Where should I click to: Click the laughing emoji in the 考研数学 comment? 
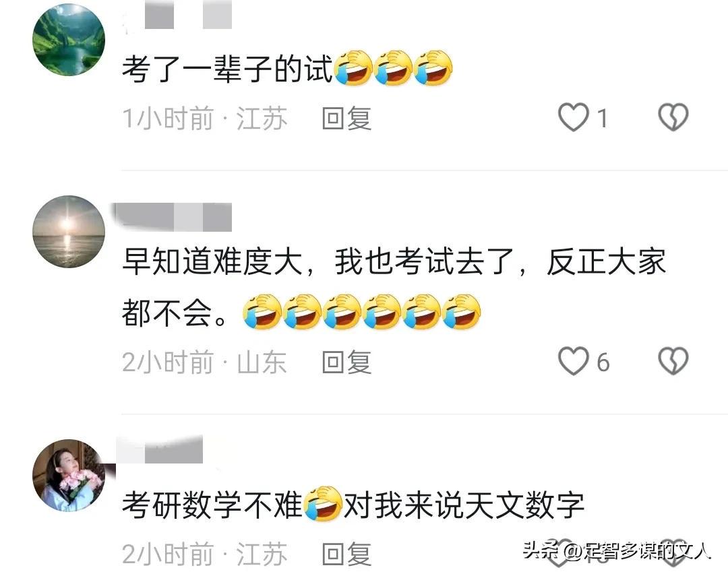click(323, 504)
